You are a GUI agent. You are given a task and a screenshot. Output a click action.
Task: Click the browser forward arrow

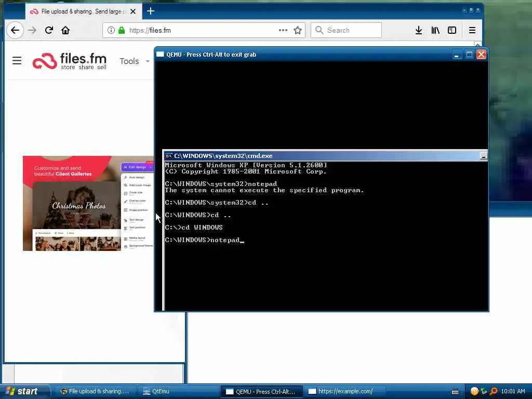point(32,30)
